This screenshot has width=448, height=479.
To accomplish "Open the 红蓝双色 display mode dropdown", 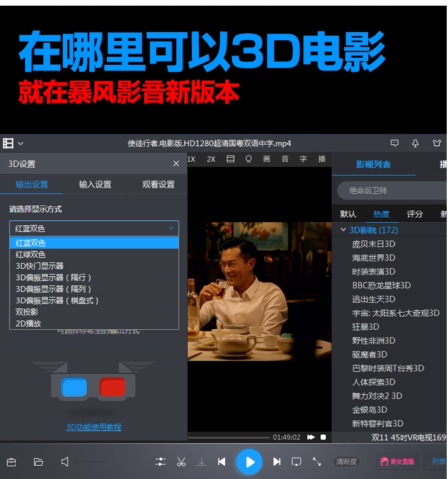I will [x=94, y=228].
